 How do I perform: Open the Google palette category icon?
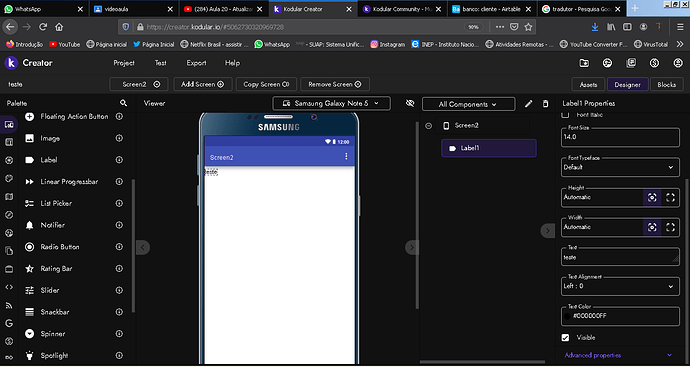click(9, 323)
